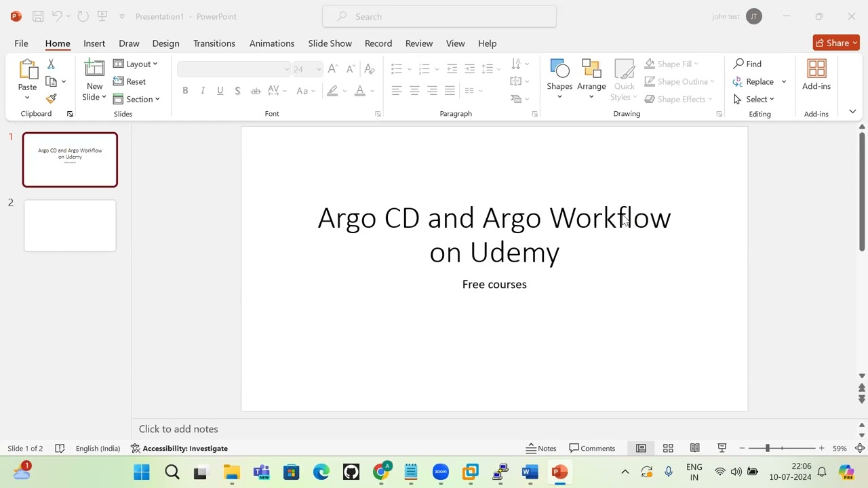Align text to the left
The image size is (868, 488).
[397, 90]
